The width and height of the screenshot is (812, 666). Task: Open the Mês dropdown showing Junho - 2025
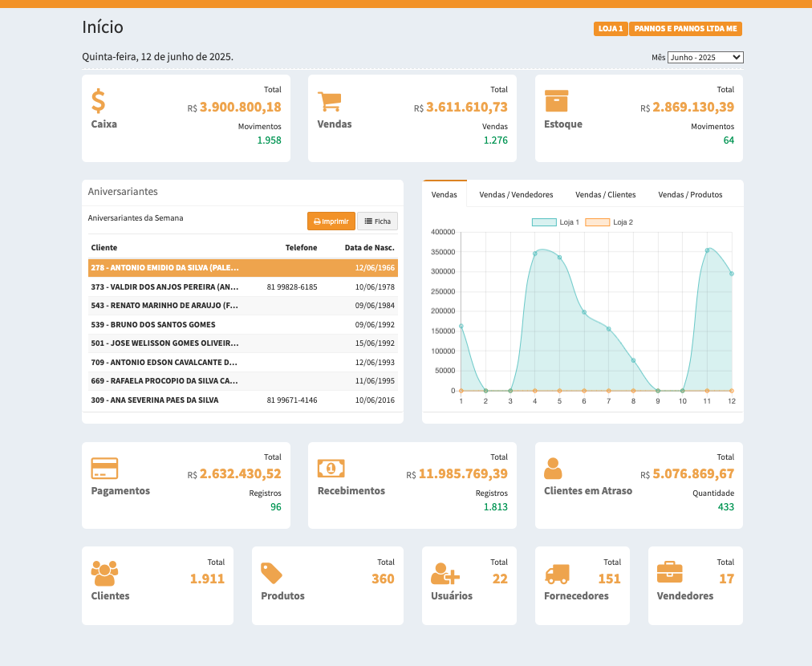705,58
